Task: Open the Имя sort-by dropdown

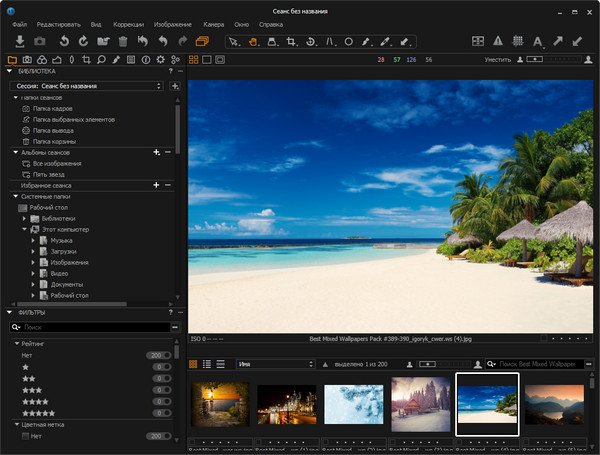Action: pos(275,364)
